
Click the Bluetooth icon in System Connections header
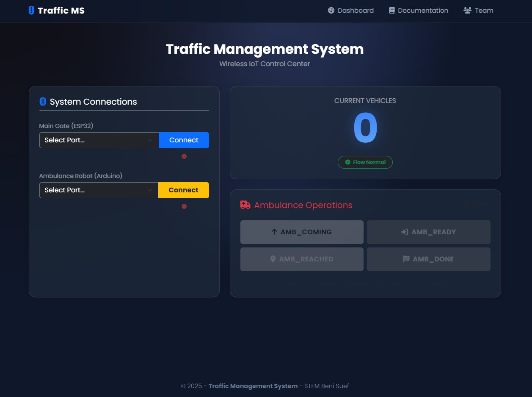42,102
